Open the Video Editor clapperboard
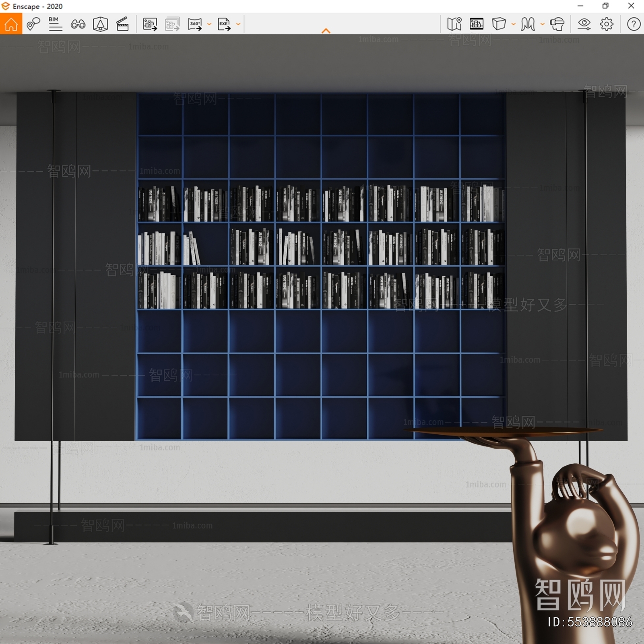This screenshot has height=644, width=644. pyautogui.click(x=122, y=24)
